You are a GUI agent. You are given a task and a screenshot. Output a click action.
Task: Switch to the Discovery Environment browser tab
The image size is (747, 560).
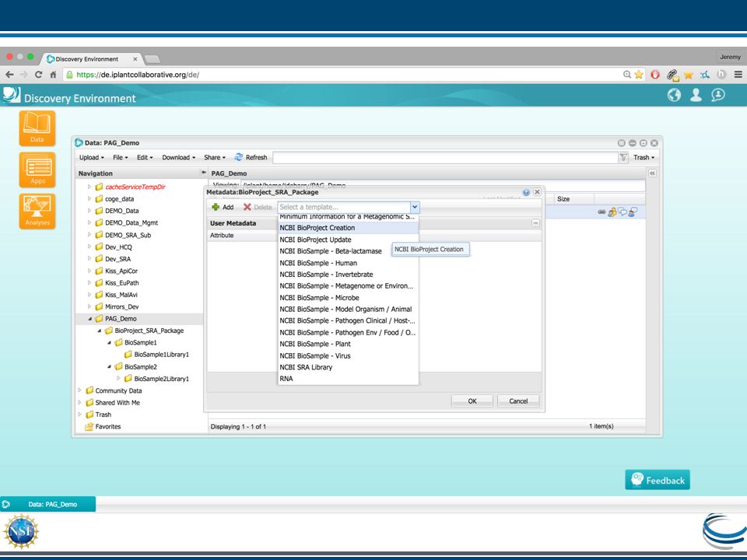[x=92, y=59]
